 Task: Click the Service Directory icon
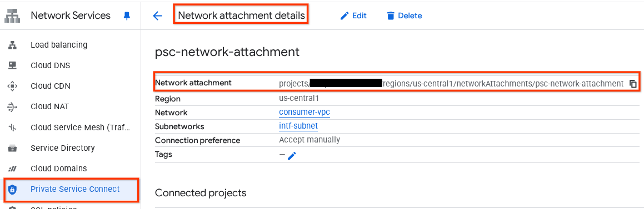12,148
